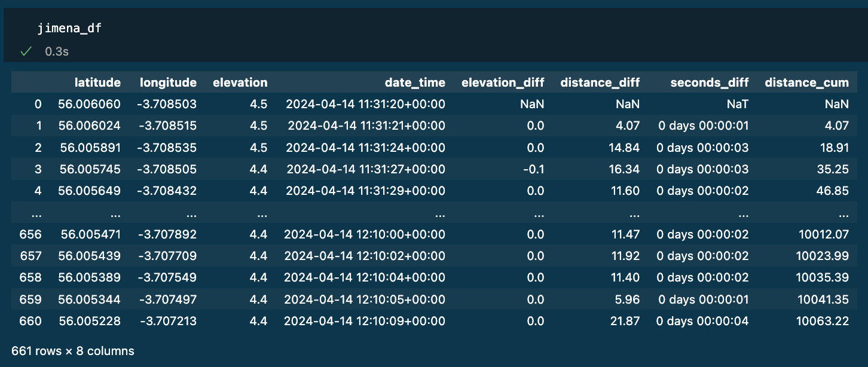Click the seconds_diff column header
Viewport: 868px width, 367px height.
coord(710,82)
